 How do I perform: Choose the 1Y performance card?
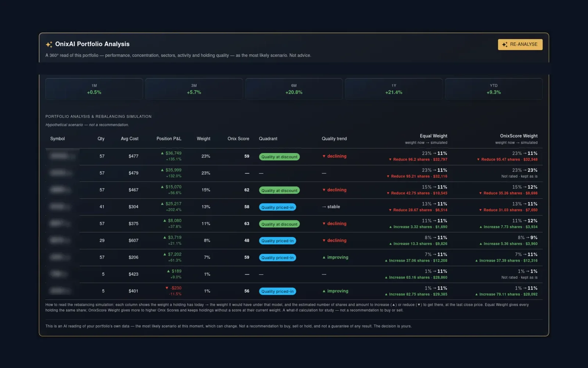[x=394, y=89]
